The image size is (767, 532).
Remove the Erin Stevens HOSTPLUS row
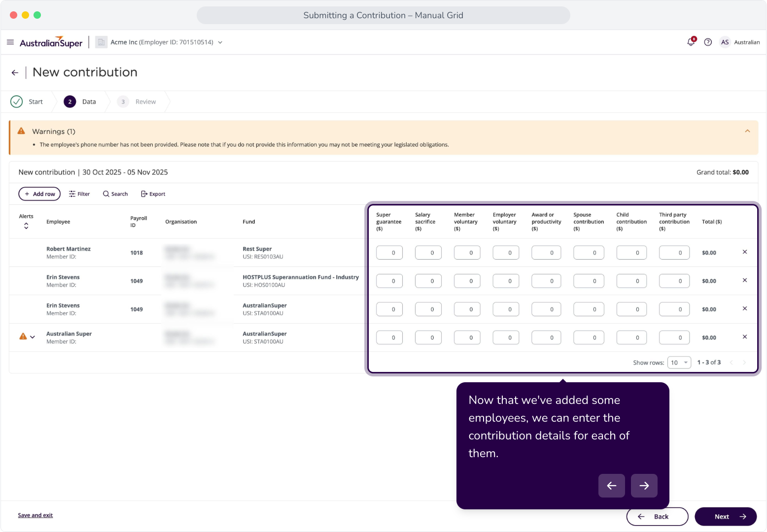point(745,280)
